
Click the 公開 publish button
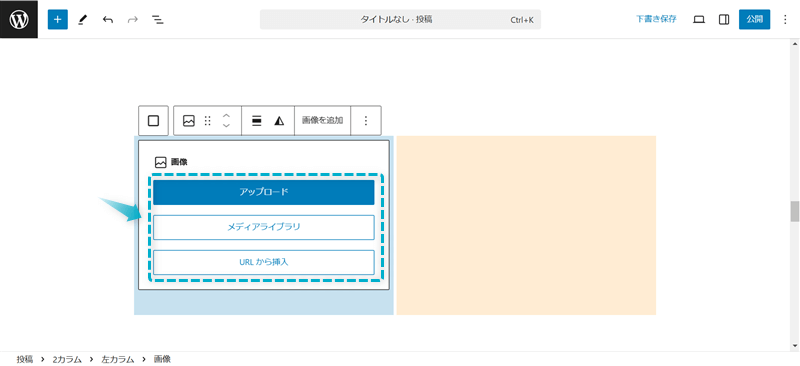tap(755, 19)
